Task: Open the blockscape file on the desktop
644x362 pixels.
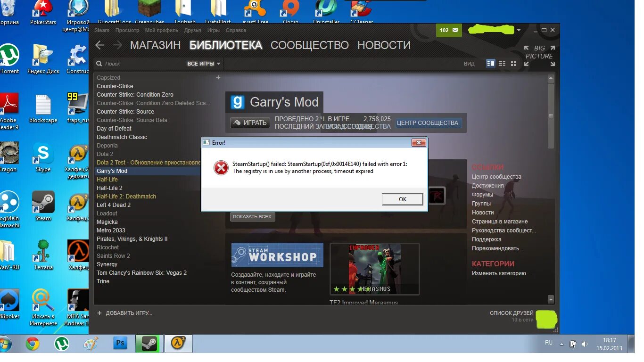Action: [x=43, y=109]
